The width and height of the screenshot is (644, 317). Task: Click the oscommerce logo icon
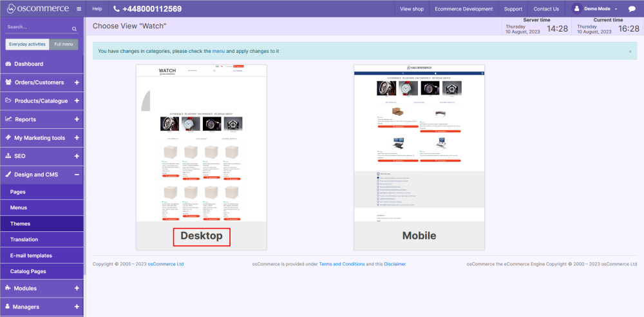[x=11, y=9]
